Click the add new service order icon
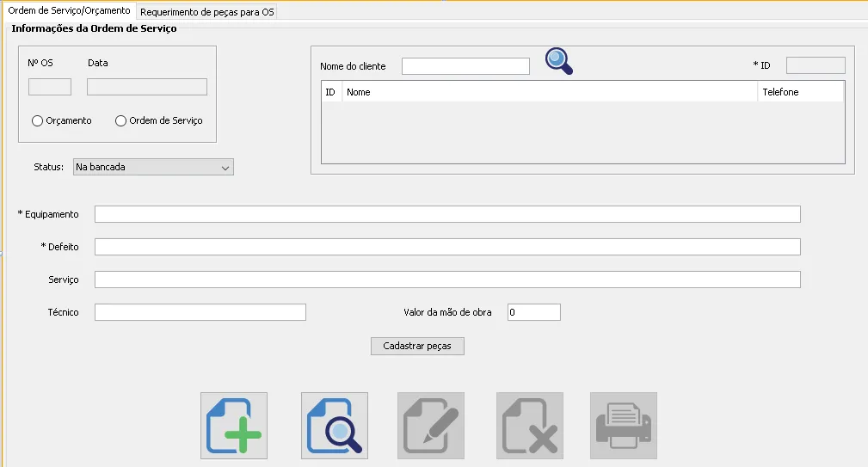 [x=234, y=426]
